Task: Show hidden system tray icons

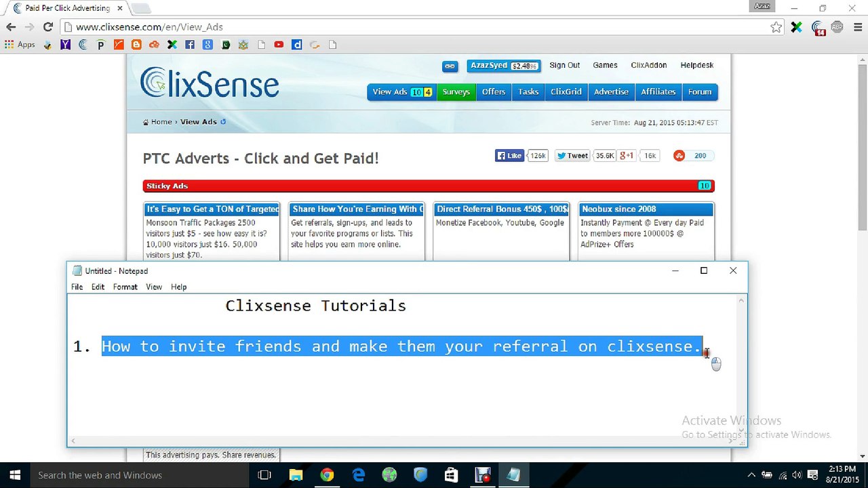Action: 751,475
